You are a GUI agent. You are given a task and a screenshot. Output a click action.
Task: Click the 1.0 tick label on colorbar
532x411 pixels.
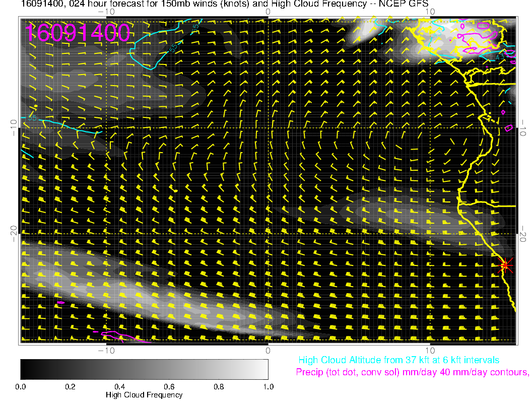pos(268,387)
